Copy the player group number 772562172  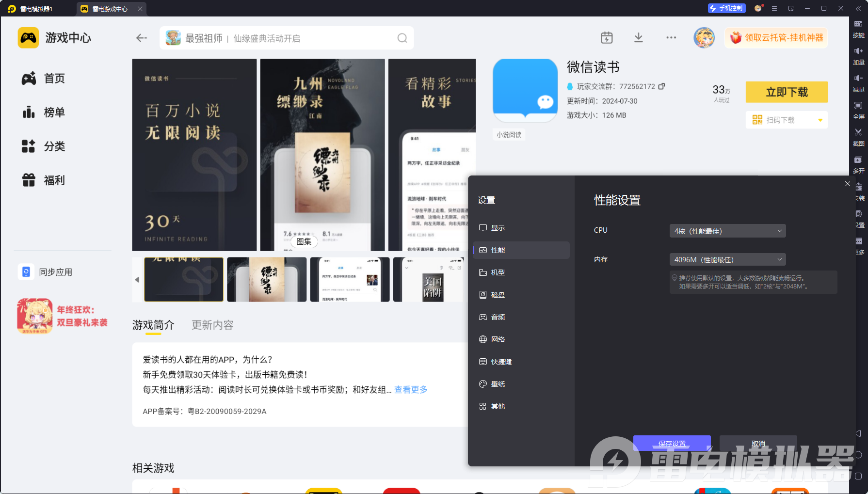coord(661,86)
